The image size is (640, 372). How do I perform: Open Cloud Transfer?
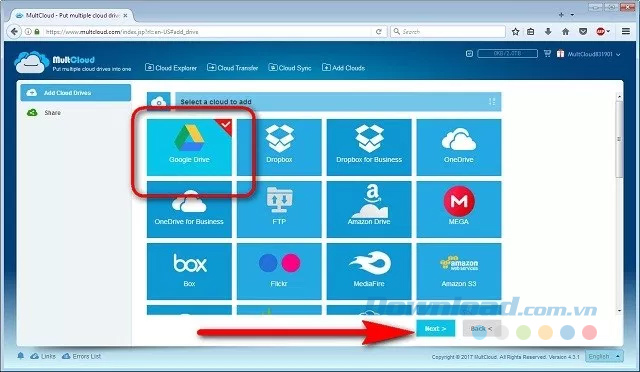point(233,68)
